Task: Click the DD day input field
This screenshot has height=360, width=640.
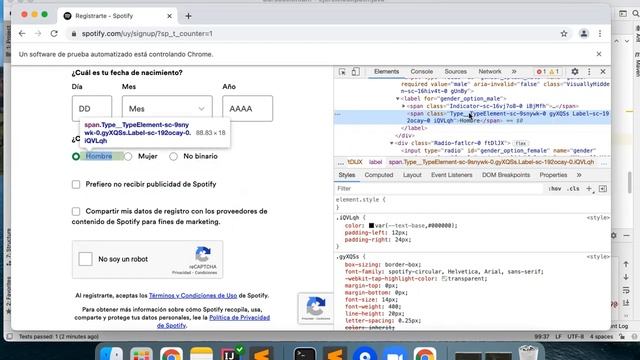Action: point(92,109)
